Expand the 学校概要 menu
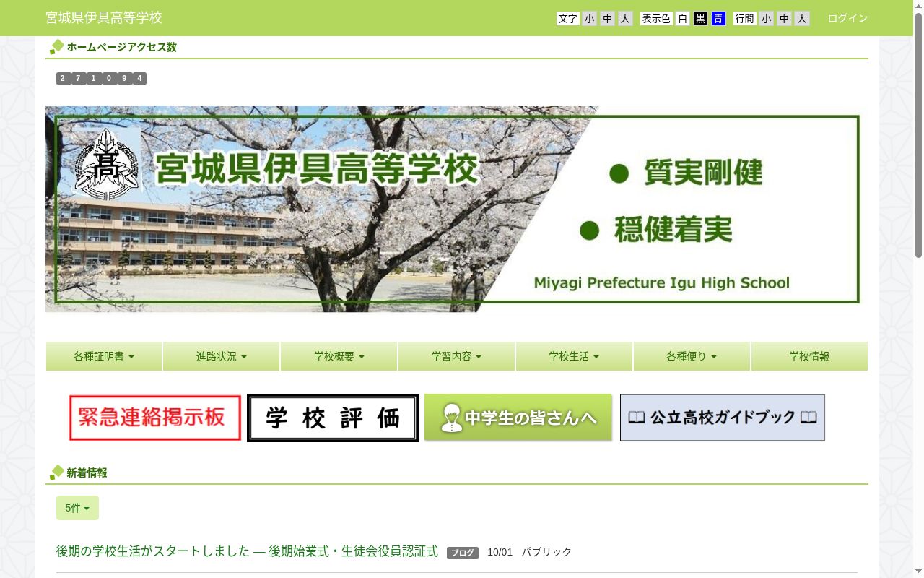 click(339, 356)
